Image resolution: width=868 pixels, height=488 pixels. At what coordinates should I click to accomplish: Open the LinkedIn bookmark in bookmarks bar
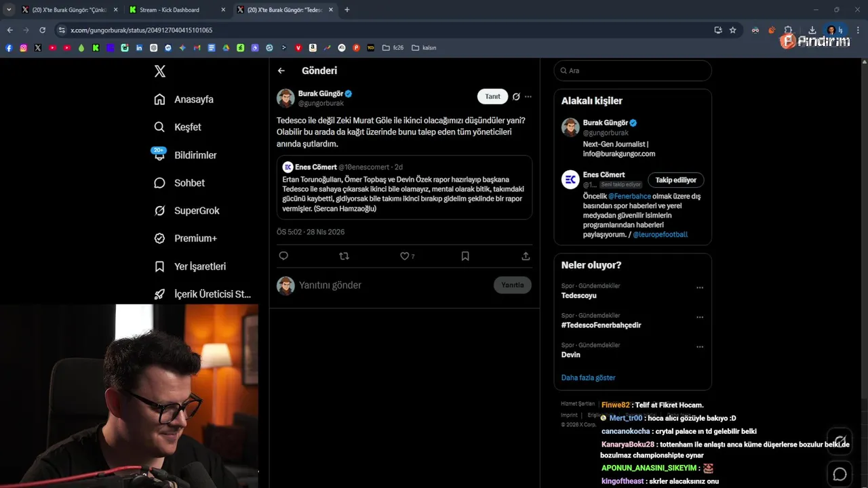[139, 48]
